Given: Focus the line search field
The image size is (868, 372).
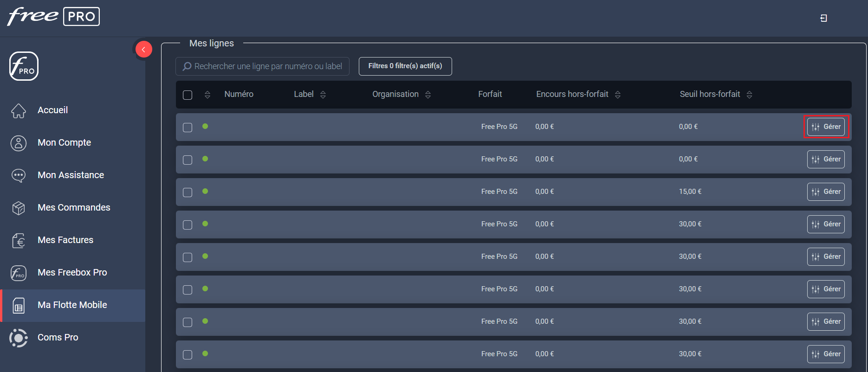Looking at the screenshot, I should coord(262,66).
